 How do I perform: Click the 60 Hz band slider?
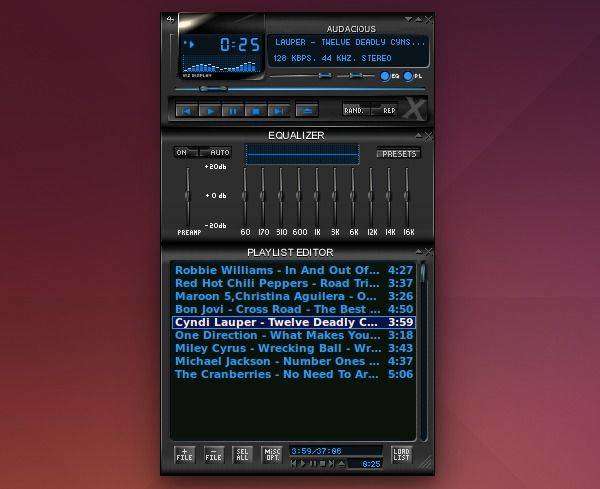click(x=245, y=197)
